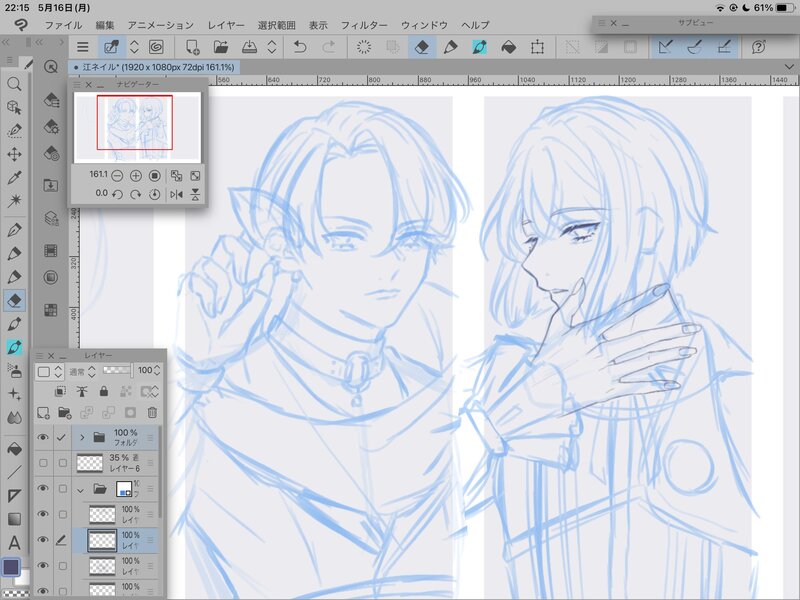Select the Auto select magic wand tool
The image size is (800, 600).
pyautogui.click(x=14, y=201)
